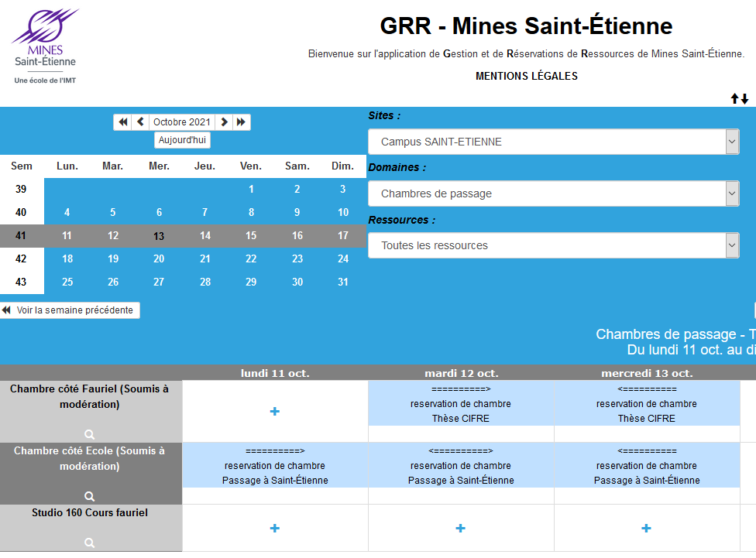This screenshot has height=558, width=756.
Task: Open Passage à Saint-Étienne reservation on mercredi 13
Action: pos(647,465)
